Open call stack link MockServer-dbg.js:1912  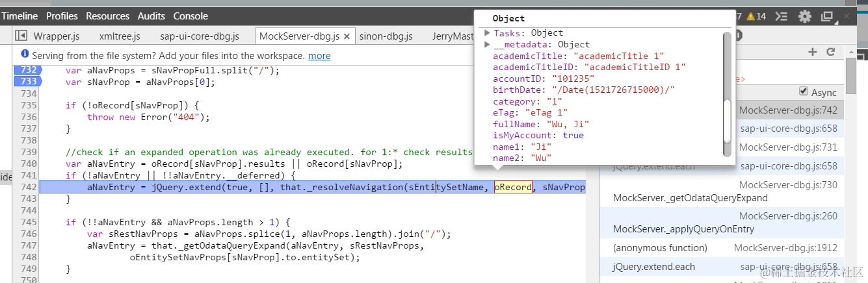pos(785,248)
